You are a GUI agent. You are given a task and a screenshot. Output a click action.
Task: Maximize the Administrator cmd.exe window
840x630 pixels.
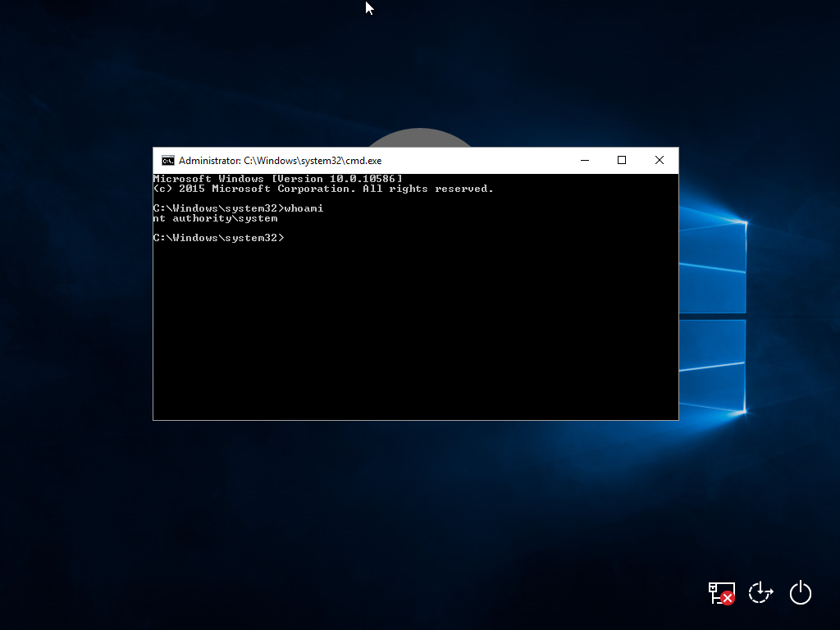point(622,160)
